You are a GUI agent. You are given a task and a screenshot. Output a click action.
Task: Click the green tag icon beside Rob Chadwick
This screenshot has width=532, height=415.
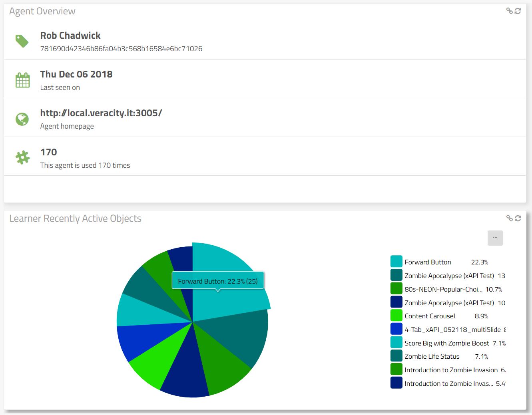click(22, 41)
